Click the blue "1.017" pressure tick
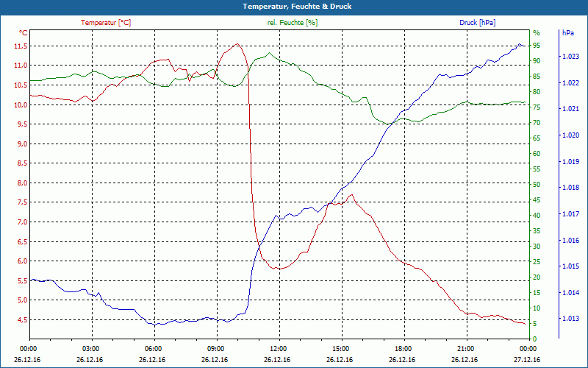Viewport: 588px width, 368px height. [571, 214]
